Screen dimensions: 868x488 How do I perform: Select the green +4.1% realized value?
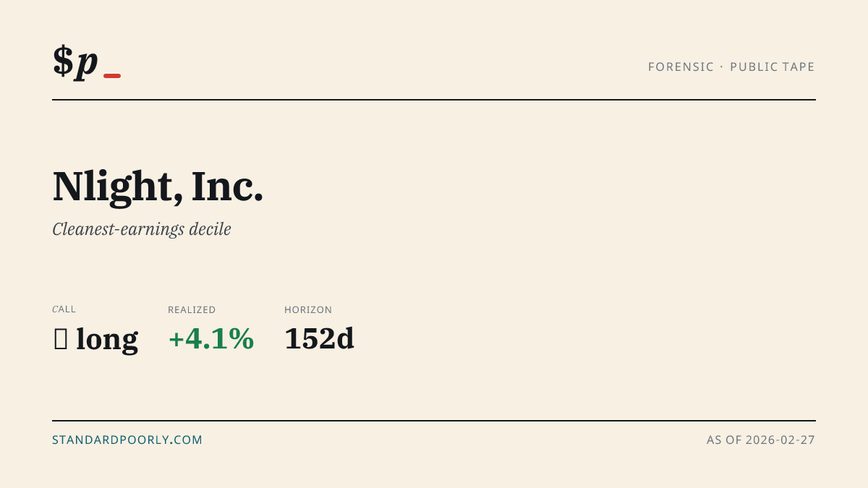tap(211, 339)
